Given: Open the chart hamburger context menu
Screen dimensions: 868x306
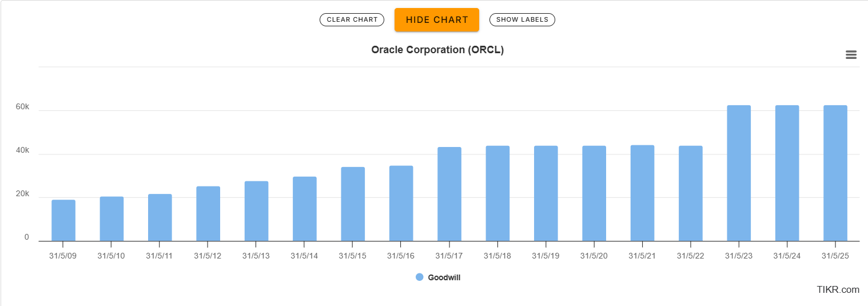Looking at the screenshot, I should point(851,55).
